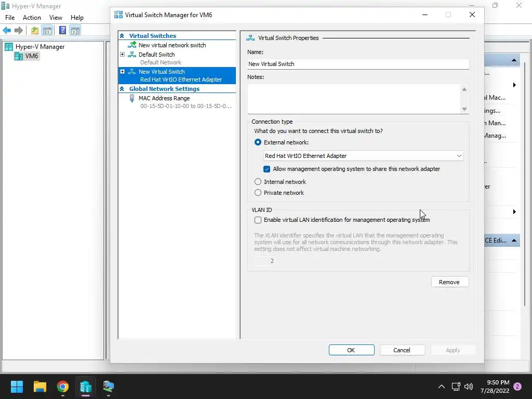The height and width of the screenshot is (399, 532).
Task: Select New Virtual Switch in the list
Action: point(177,75)
